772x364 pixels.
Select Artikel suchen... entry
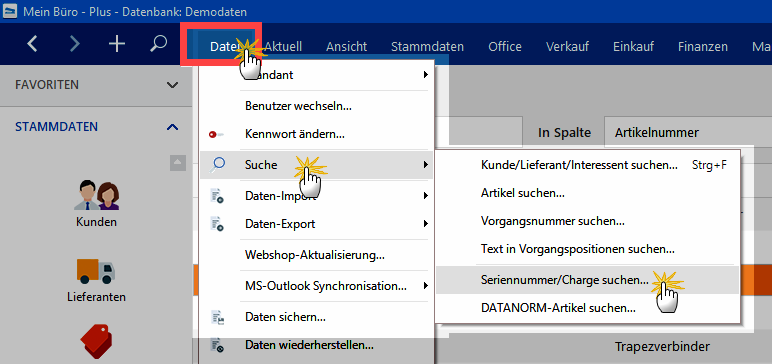coord(588,193)
